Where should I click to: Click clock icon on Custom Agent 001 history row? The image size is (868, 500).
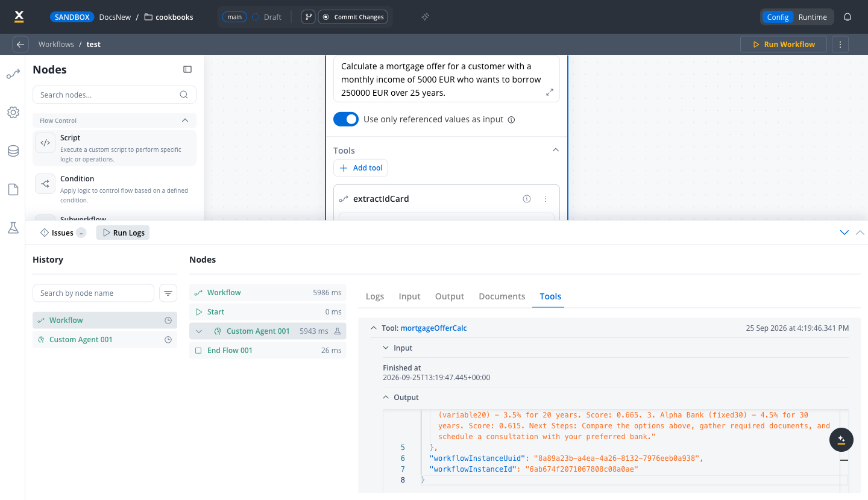168,340
